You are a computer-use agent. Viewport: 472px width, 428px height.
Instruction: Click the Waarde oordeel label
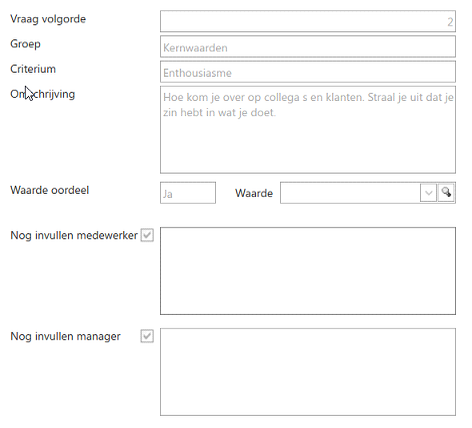pos(50,190)
